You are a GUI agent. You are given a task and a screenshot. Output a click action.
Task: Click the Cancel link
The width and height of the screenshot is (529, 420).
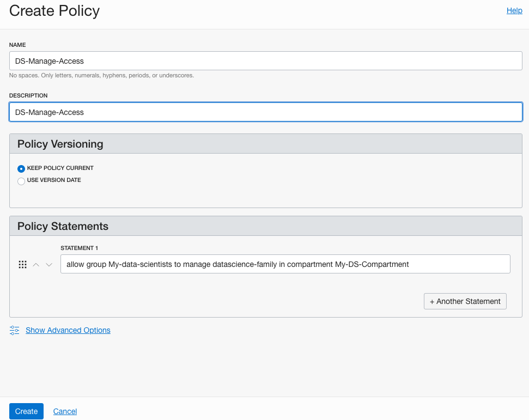[x=65, y=411]
